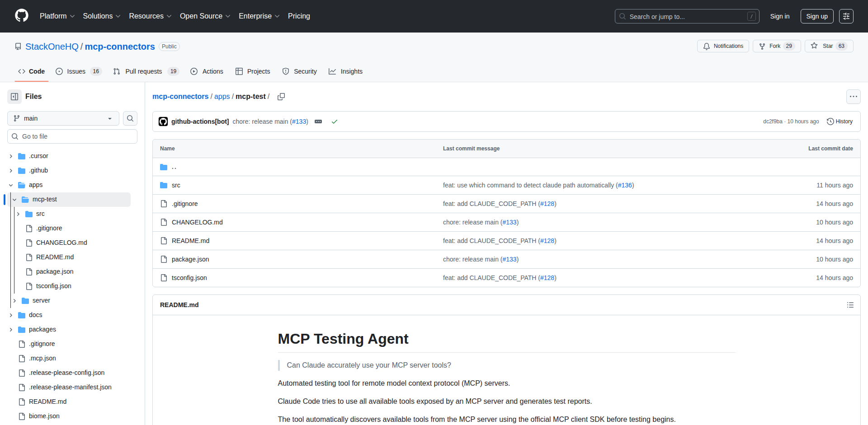Click the Sign up button
This screenshot has height=425, width=868.
tap(817, 16)
